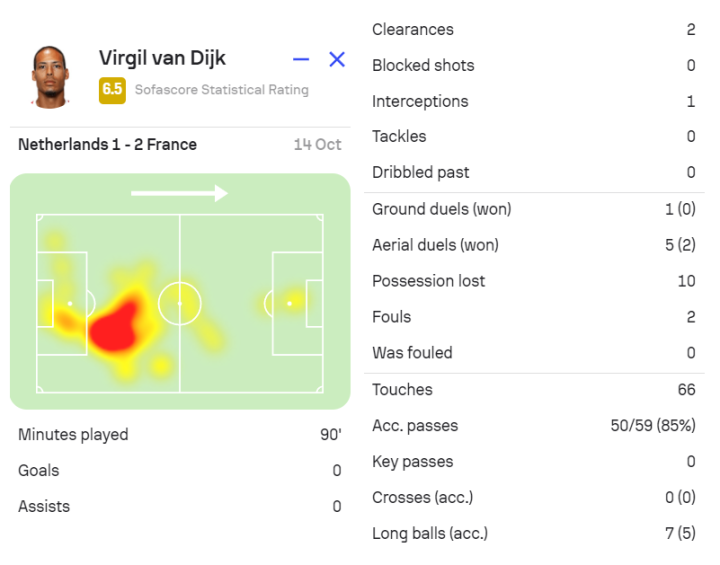Image resolution: width=720 pixels, height=565 pixels.
Task: Close the Virgil van Dijk card
Action: click(337, 60)
